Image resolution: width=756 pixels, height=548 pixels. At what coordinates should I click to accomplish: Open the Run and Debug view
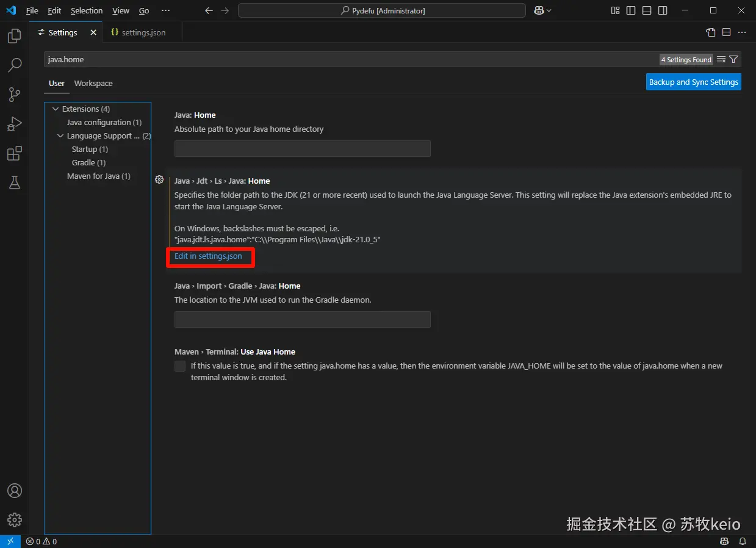[15, 124]
